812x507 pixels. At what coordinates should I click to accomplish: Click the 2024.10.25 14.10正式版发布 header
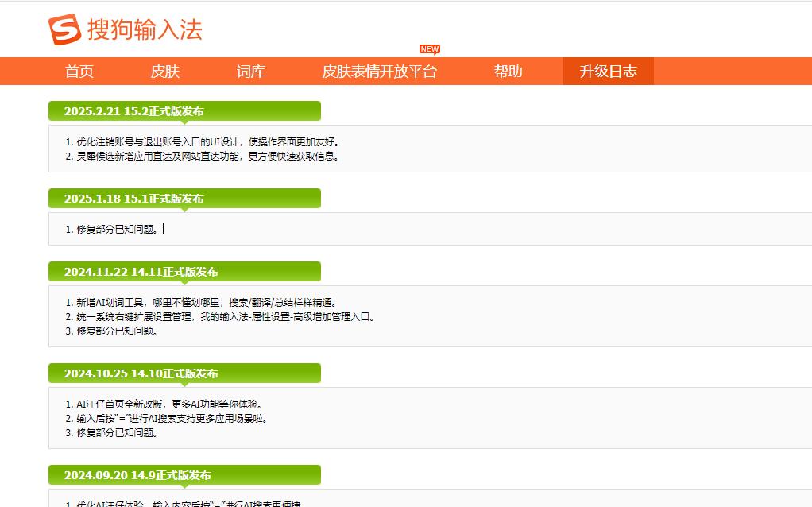[185, 374]
